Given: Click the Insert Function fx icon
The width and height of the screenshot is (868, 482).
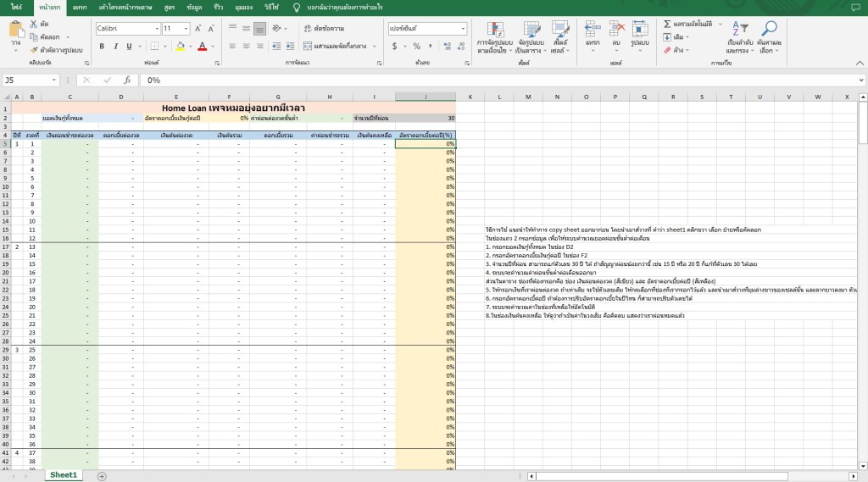Looking at the screenshot, I should tap(127, 80).
